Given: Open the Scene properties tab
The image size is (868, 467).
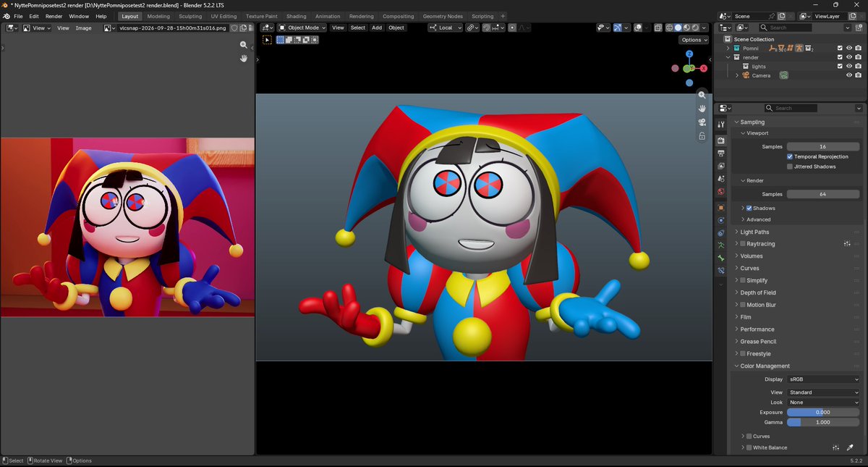Looking at the screenshot, I should [x=720, y=179].
